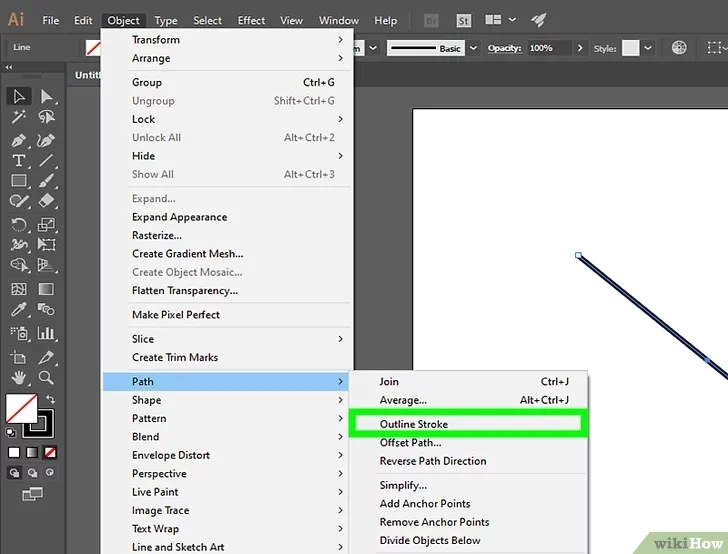Select the Slice tool
The image size is (728, 554).
[x=46, y=358]
